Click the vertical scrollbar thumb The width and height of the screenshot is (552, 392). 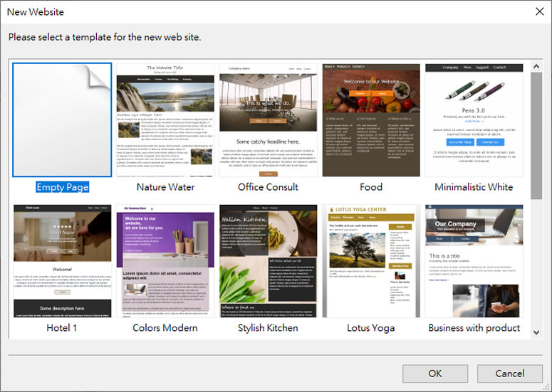pyautogui.click(x=536, y=136)
